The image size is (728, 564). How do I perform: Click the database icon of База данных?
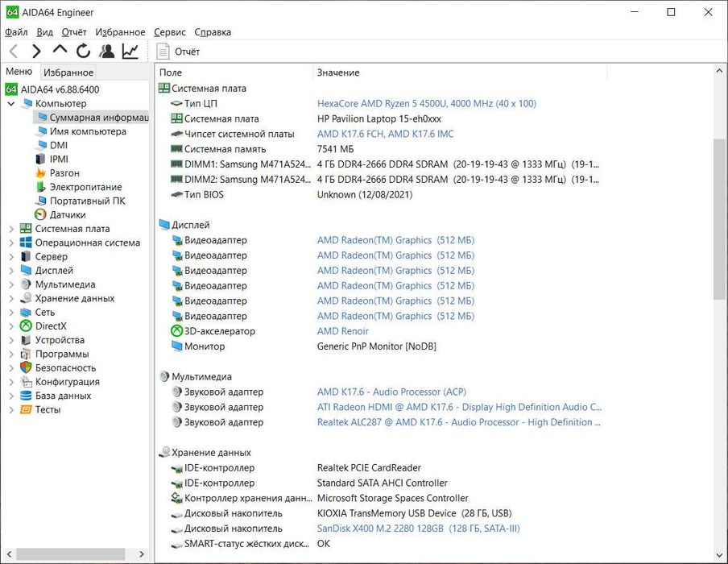tap(26, 396)
